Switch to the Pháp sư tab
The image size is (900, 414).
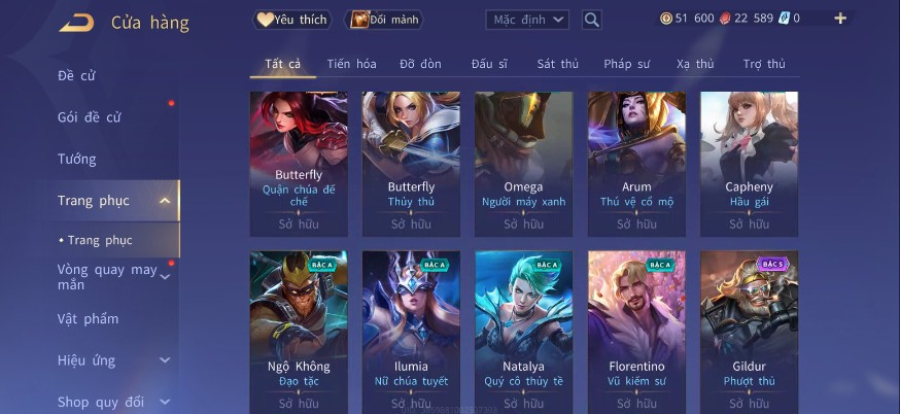[626, 64]
